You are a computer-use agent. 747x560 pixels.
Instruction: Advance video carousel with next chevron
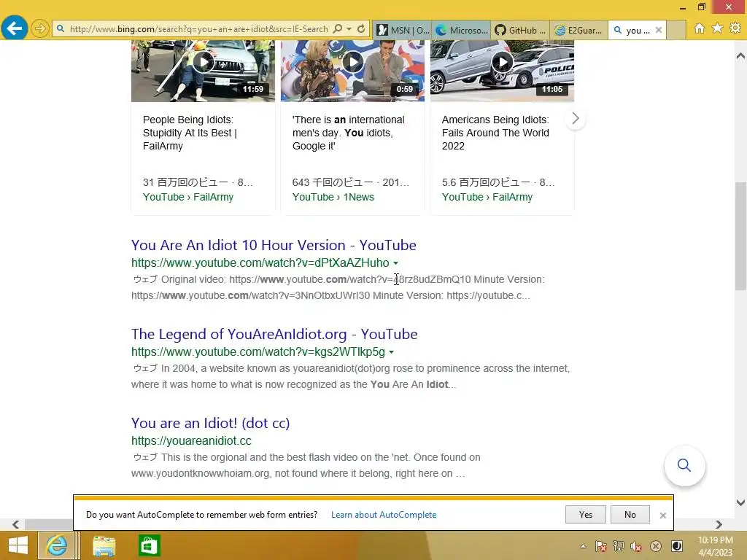[575, 119]
